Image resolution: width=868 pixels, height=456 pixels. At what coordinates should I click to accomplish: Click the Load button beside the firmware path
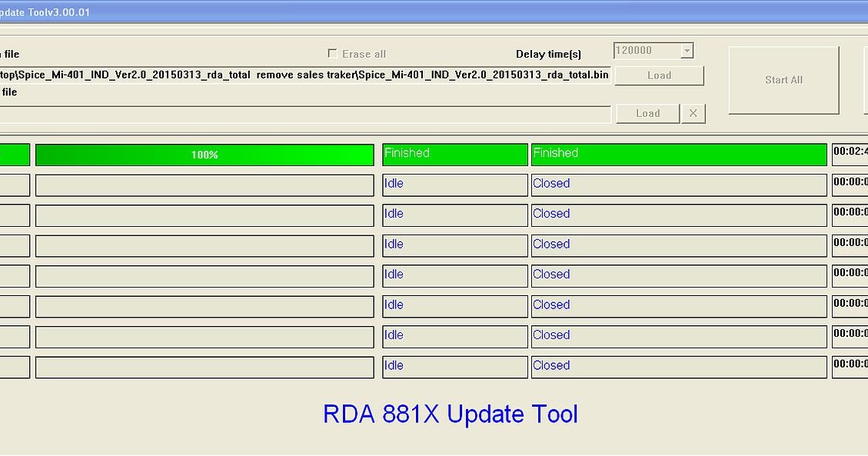pos(659,75)
